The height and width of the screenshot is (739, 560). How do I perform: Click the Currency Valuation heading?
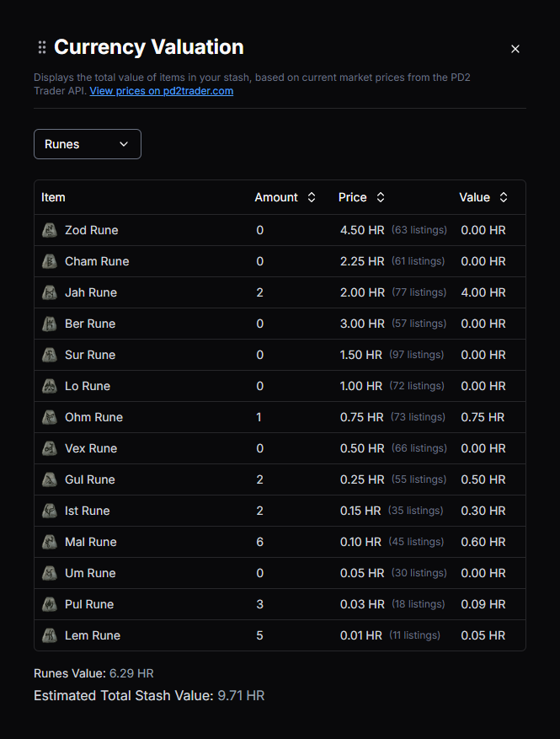(149, 47)
